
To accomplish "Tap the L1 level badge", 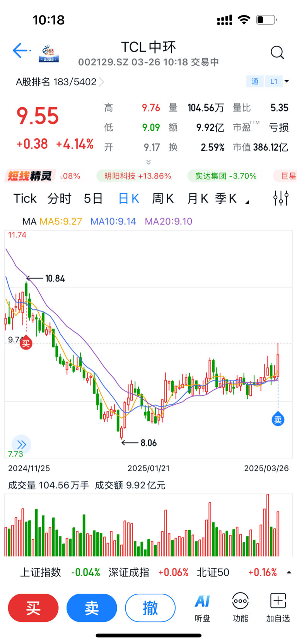I will coord(274,81).
